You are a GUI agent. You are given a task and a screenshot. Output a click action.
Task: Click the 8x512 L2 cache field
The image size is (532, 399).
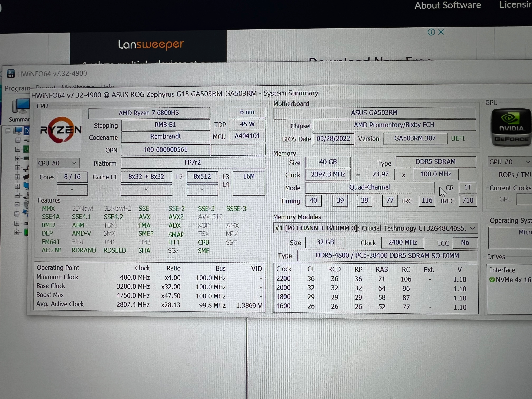pyautogui.click(x=202, y=177)
